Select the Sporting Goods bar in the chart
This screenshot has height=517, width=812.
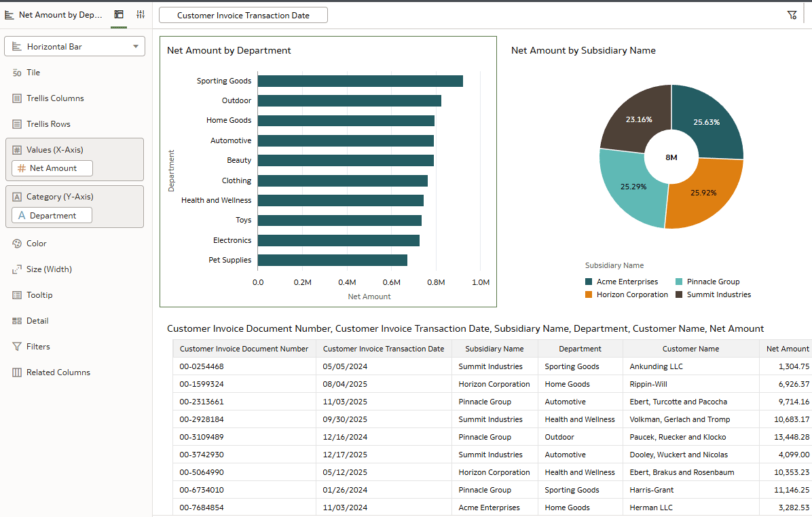point(360,80)
